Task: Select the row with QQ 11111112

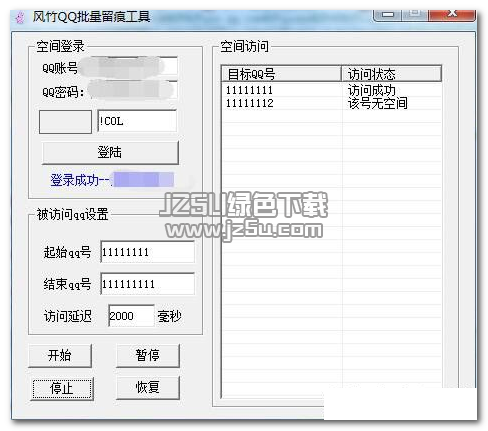Action: point(332,103)
